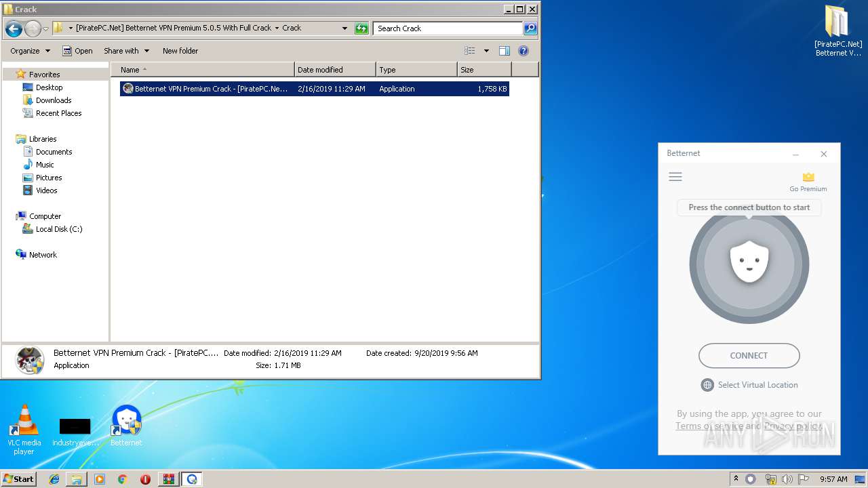Open the Start menu
This screenshot has width=868, height=488.
point(18,479)
